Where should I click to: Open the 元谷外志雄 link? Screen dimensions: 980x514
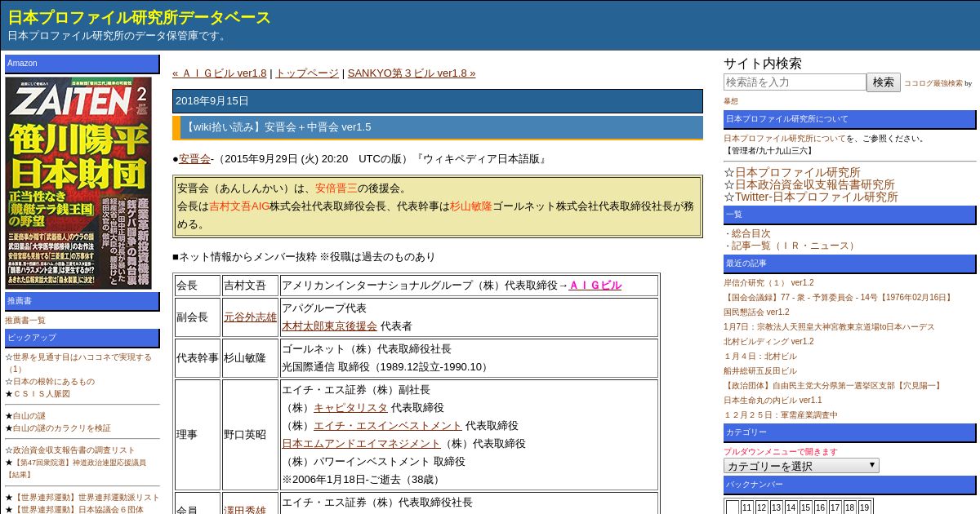250,317
